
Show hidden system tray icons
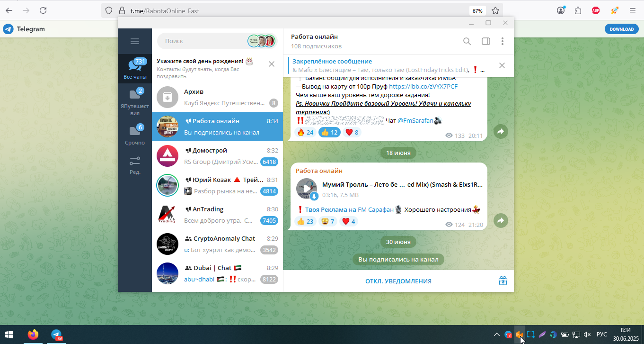(x=496, y=335)
